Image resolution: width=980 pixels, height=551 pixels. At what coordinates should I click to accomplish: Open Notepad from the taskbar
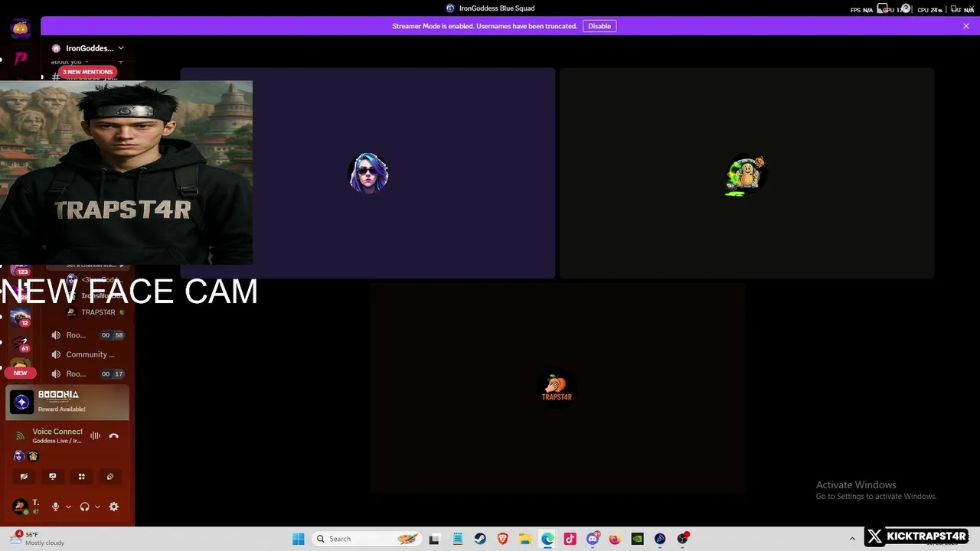457,539
